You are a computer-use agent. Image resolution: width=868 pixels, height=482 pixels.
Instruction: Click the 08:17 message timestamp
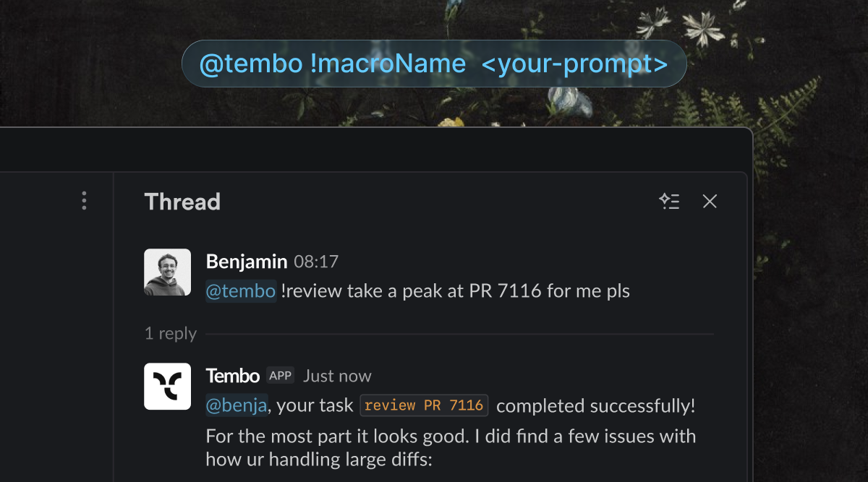pyautogui.click(x=316, y=262)
